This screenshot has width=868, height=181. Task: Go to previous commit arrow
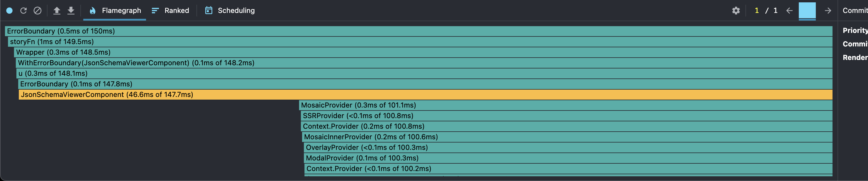click(789, 11)
